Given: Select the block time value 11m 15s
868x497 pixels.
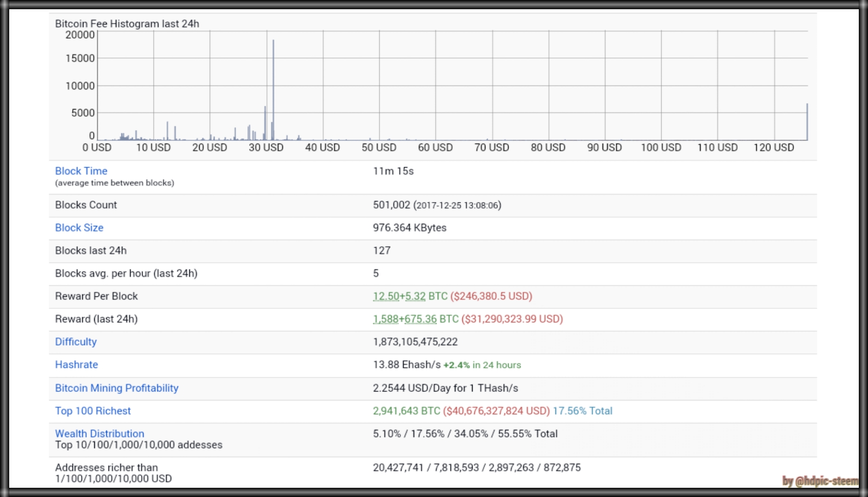Looking at the screenshot, I should (393, 171).
